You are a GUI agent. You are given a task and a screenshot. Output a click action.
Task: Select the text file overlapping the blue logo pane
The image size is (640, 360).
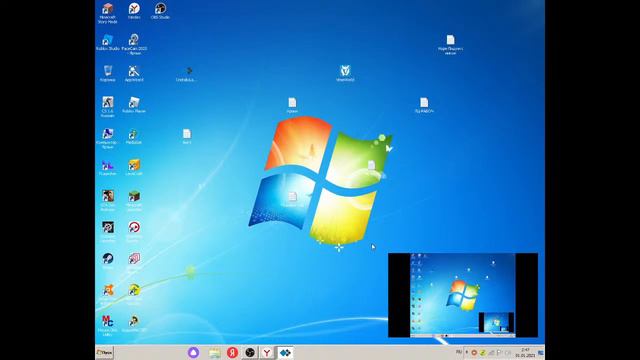point(292,200)
